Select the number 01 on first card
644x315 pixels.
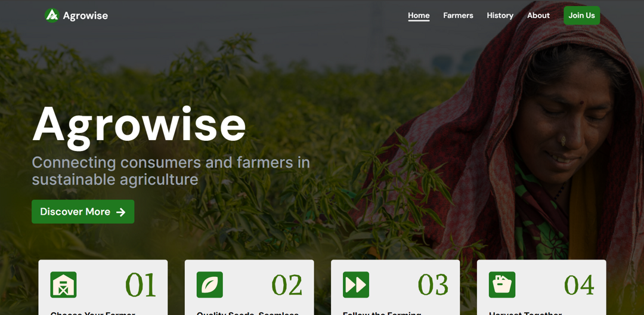click(x=141, y=285)
